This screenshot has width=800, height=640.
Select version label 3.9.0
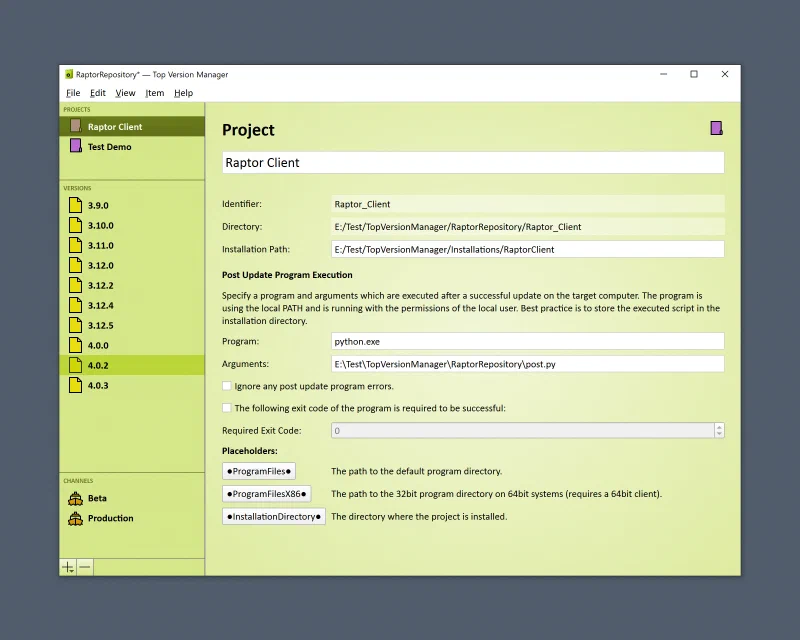(98, 205)
